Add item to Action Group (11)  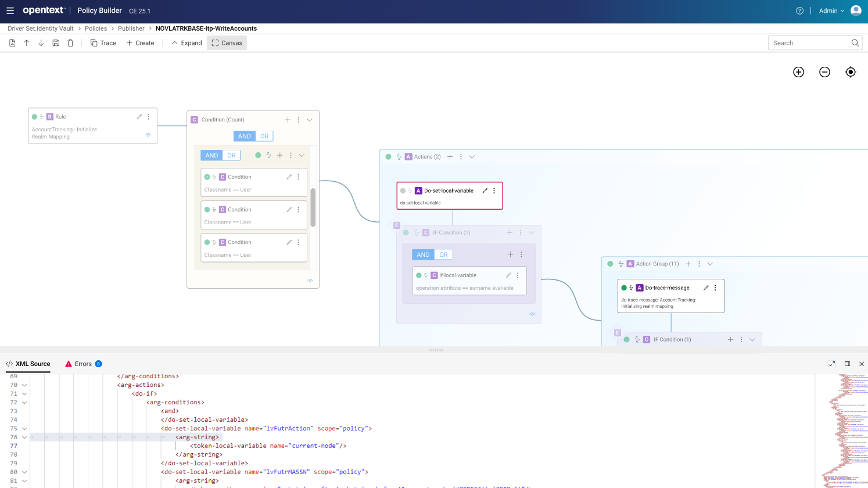point(688,264)
